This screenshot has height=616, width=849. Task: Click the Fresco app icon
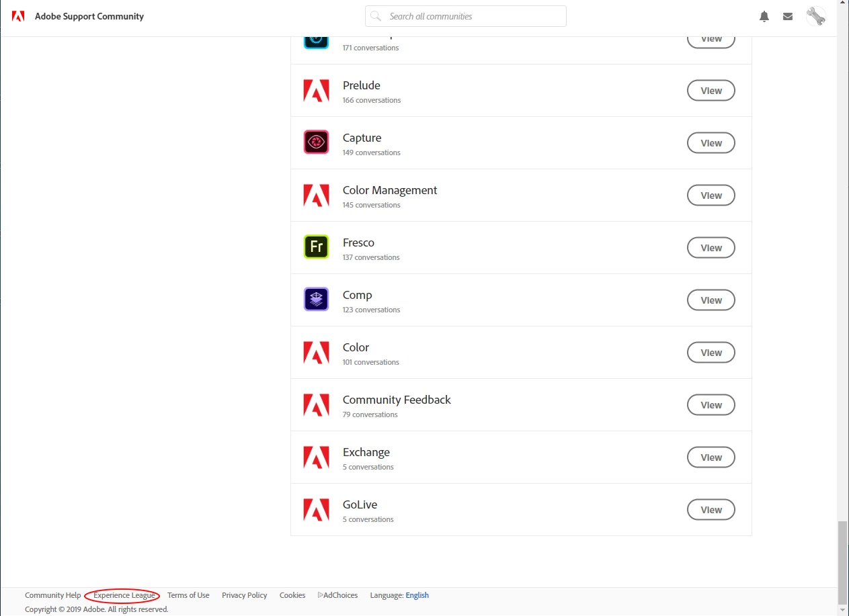pyautogui.click(x=316, y=247)
